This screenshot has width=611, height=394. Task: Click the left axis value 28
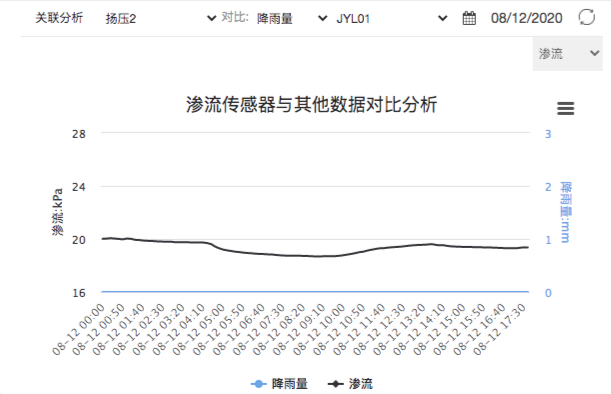(79, 134)
